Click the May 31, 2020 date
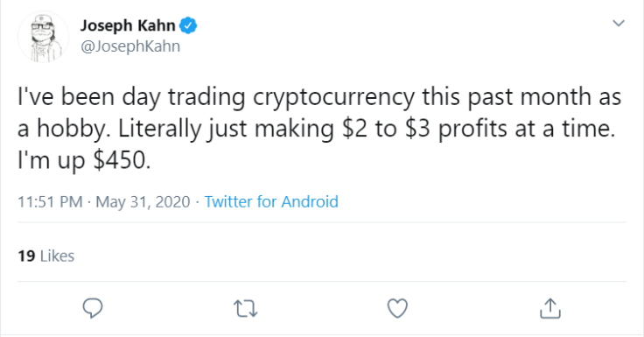Screen dimensions: 644x337 pyautogui.click(x=143, y=202)
